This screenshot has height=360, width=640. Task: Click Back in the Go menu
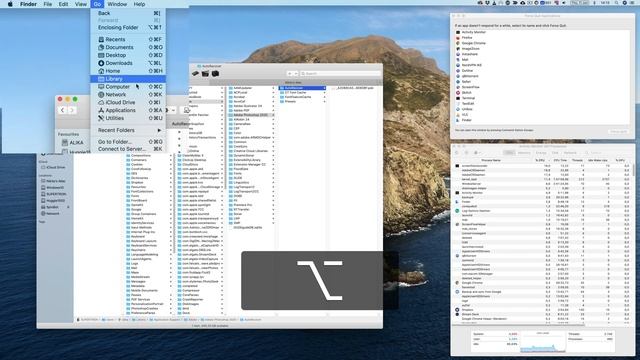[x=128, y=13]
